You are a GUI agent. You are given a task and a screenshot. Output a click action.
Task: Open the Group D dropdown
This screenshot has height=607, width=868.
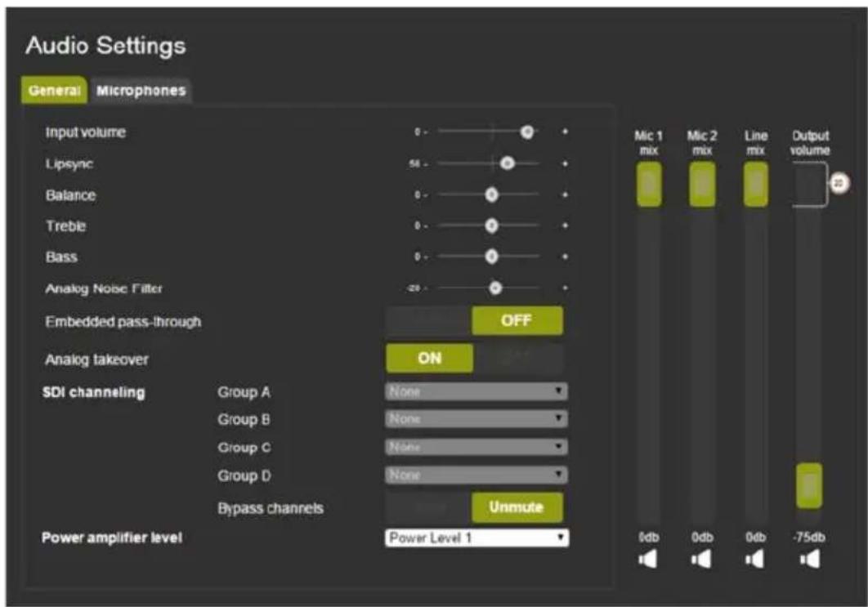tap(476, 475)
